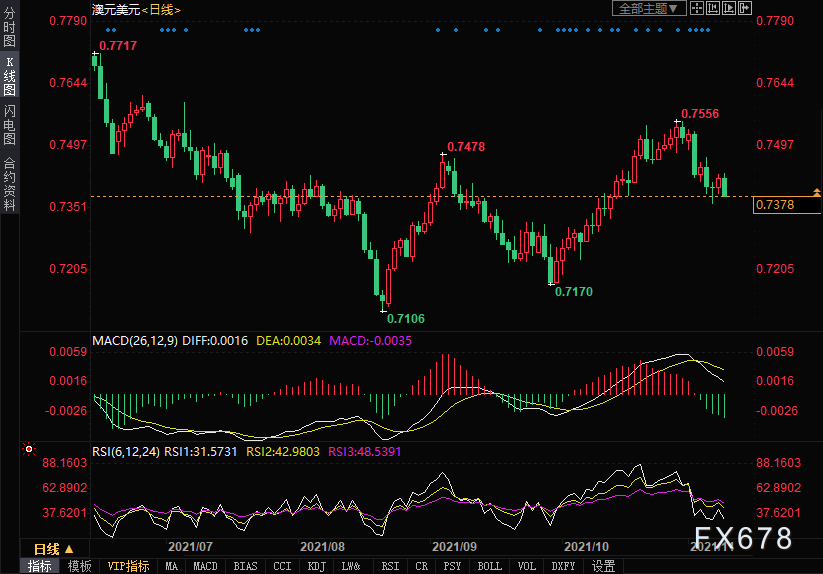Toggle the KDJ indicator
823x574 pixels.
[316, 566]
